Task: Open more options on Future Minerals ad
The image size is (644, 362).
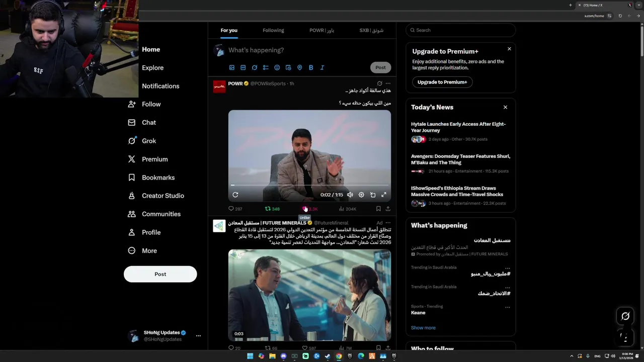Action: [x=388, y=223]
